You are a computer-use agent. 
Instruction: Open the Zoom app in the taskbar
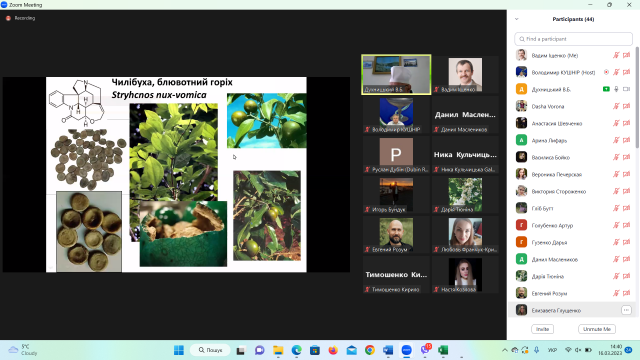407,350
